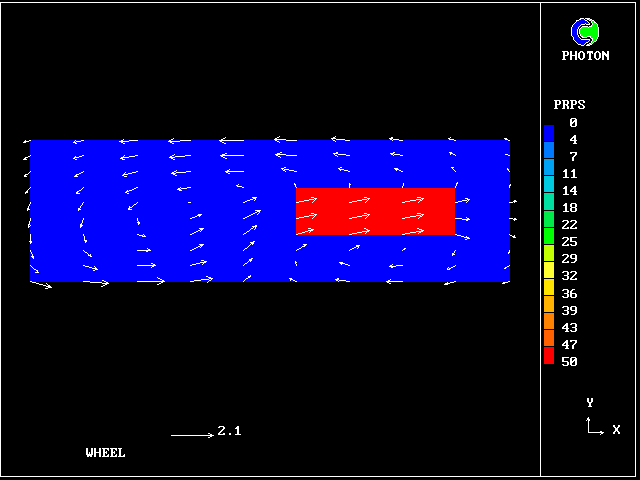Select the red wheel block in plot
640x480 pixels.
pyautogui.click(x=375, y=212)
